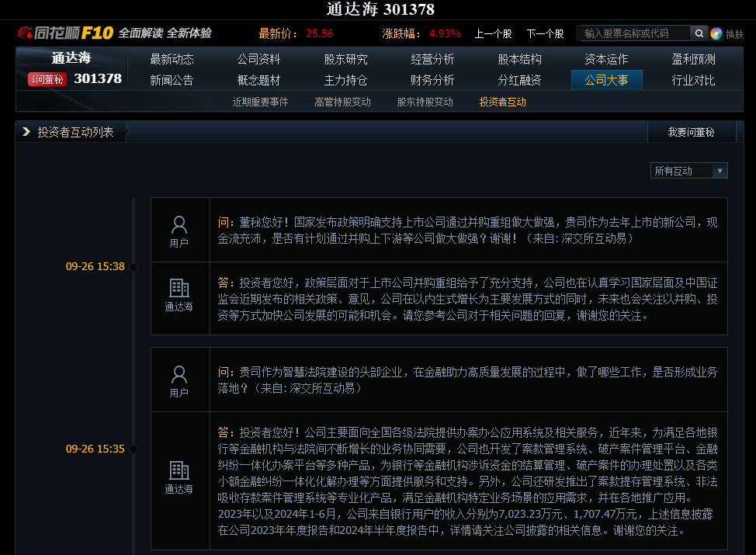Click the timeline dot at 09-26 15:35
Screen dimensions: 756x555
[134, 449]
